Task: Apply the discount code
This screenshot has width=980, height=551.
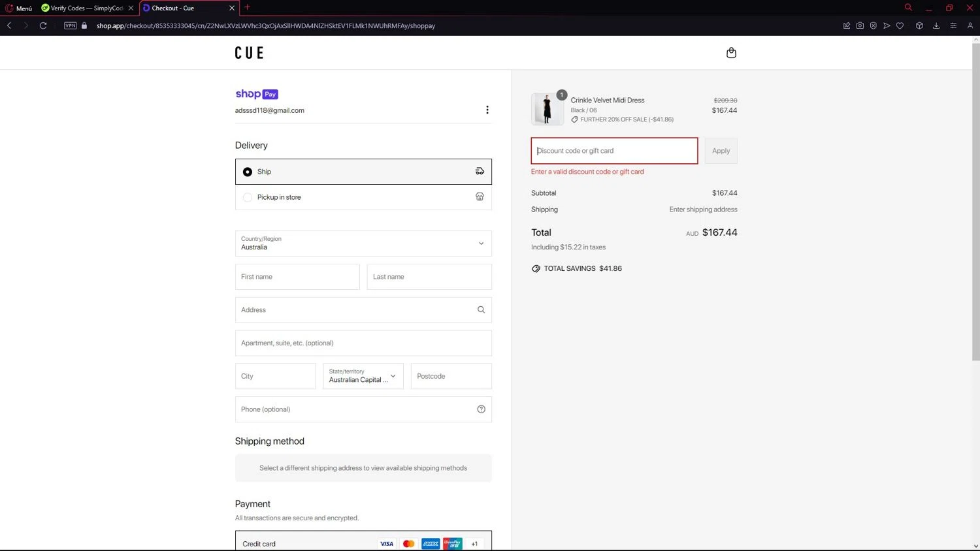Action: 721,151
